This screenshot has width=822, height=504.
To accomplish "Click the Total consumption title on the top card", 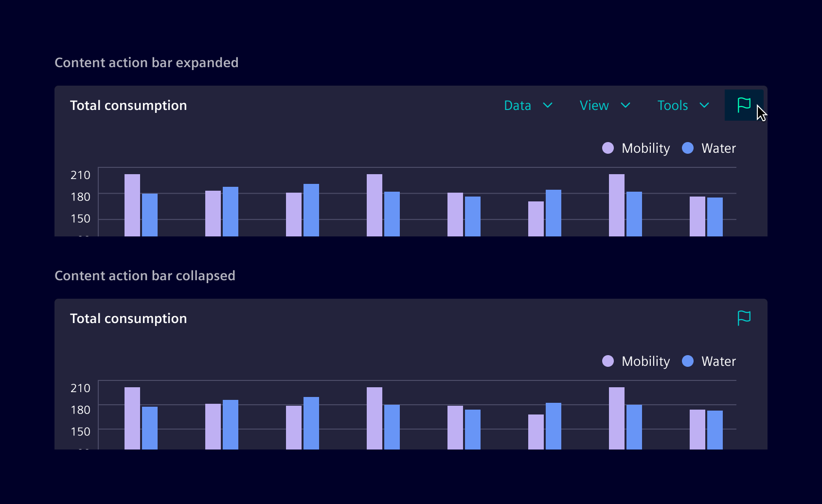I will click(128, 105).
